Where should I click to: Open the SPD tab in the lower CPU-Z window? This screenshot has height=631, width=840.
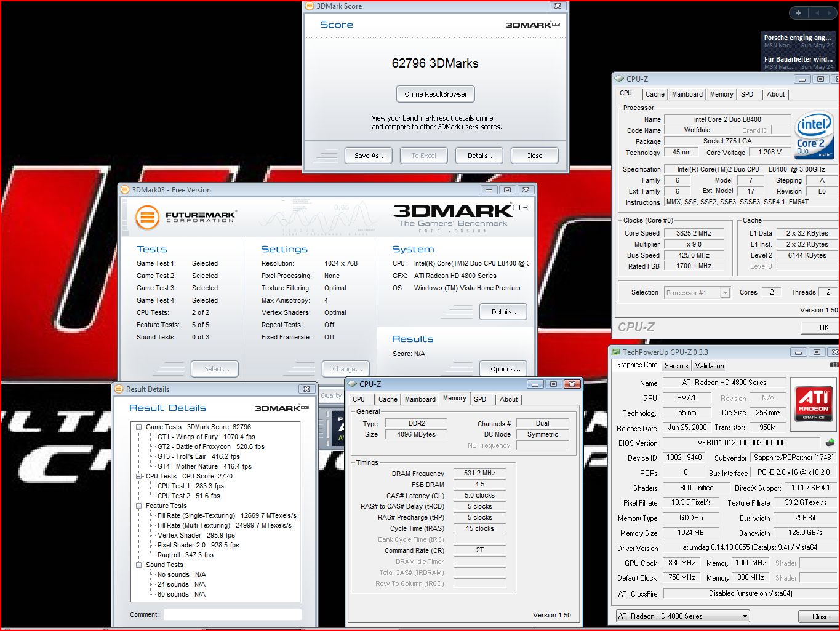click(480, 399)
